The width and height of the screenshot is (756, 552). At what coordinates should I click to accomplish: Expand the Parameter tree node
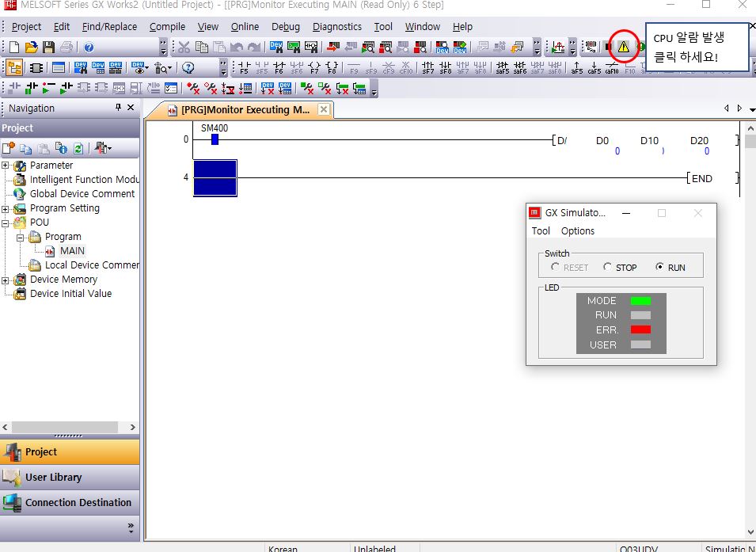tap(6, 166)
